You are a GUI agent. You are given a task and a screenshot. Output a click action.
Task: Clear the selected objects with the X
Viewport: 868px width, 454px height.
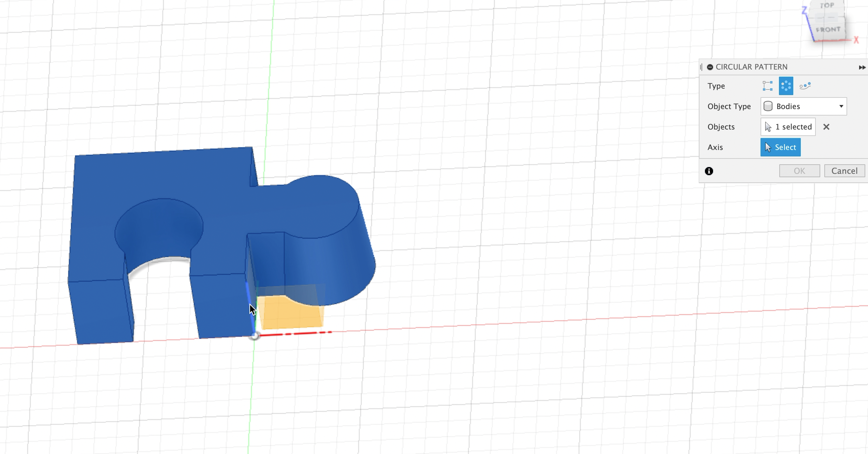coord(826,127)
